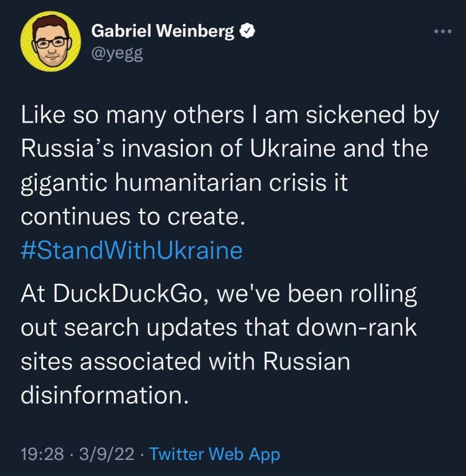Click the 'Russia's invasion of Ukraine' line
The height and width of the screenshot is (476, 466).
tap(224, 150)
